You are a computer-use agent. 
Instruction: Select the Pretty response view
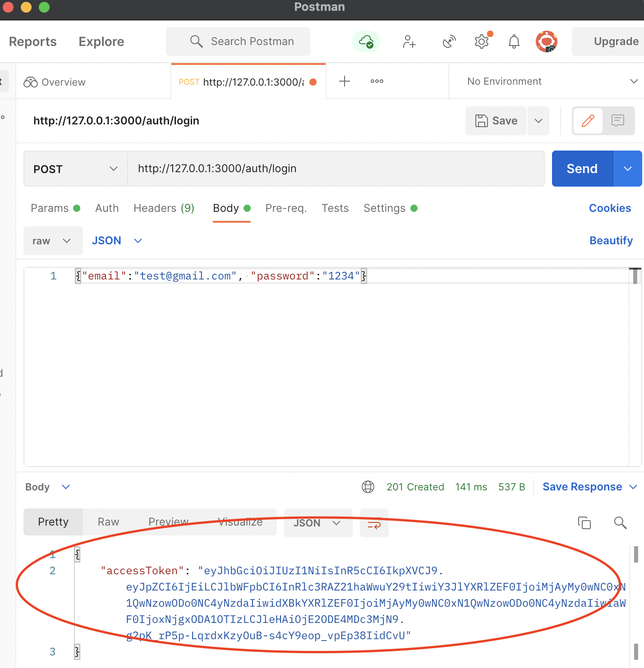[53, 522]
